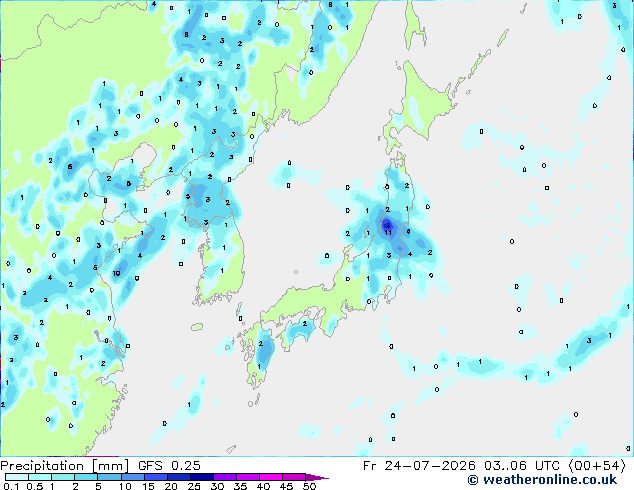This screenshot has height=490, width=634.
Task: Click the '25' legend scale label
Action: 194,486
